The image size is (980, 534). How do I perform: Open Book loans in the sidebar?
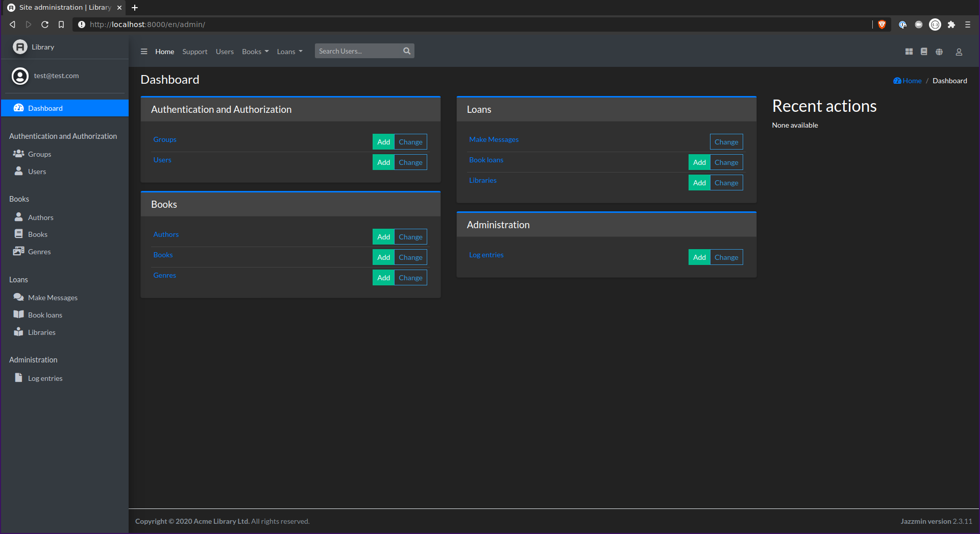pyautogui.click(x=65, y=315)
